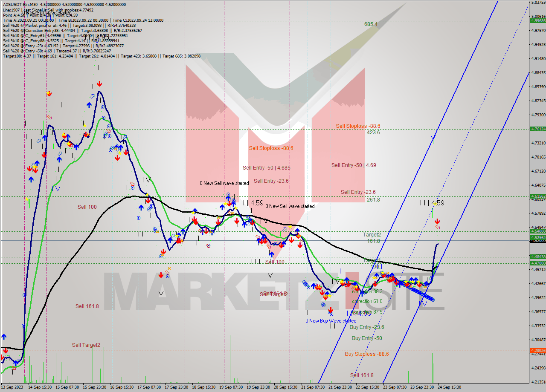Image resolution: width=546 pixels, height=392 pixels.
Task: Click the black 4.5200 current price tag
Action: click(537, 241)
